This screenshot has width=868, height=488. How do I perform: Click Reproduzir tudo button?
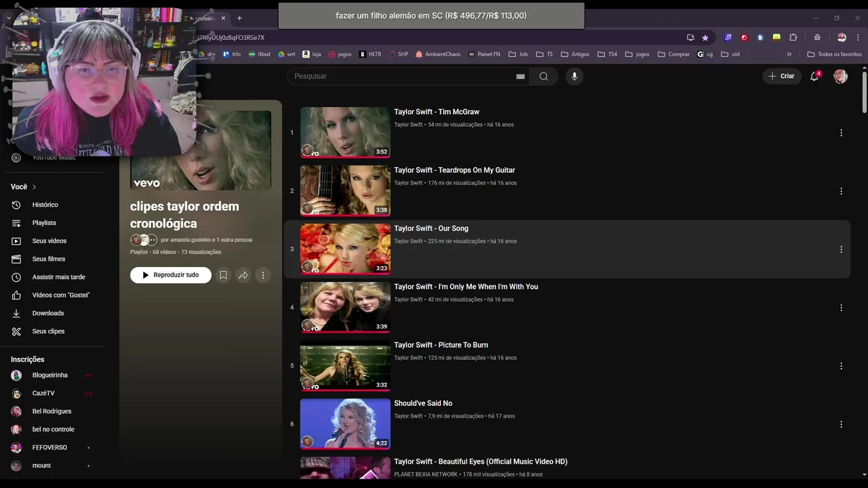point(171,275)
